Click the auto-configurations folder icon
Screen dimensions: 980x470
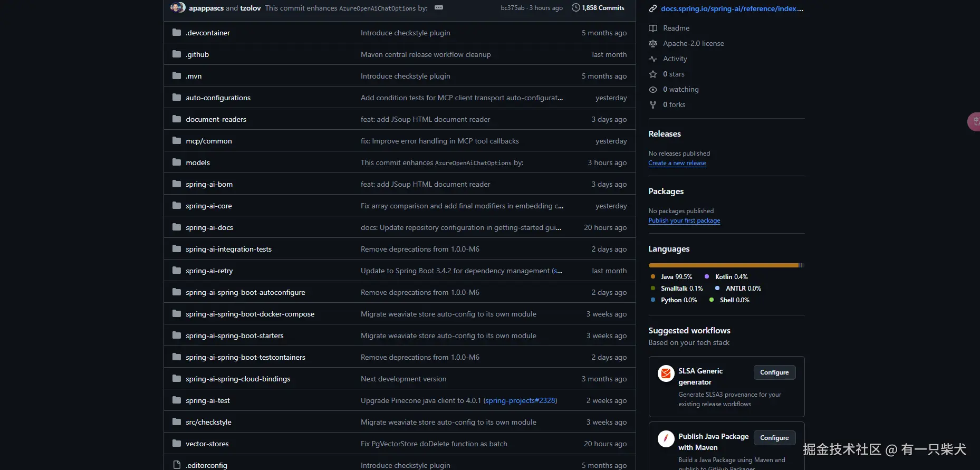coord(177,98)
